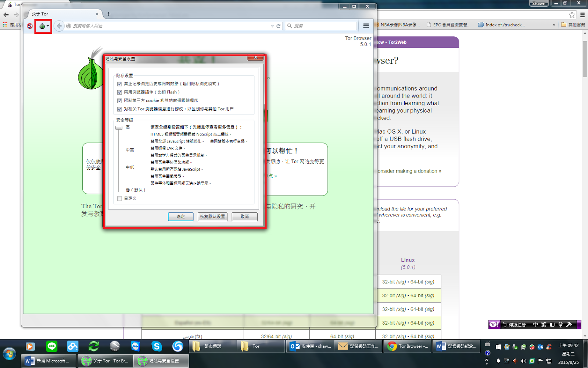Click the search magnifier icon in Tor
Viewport: 588px width, 368px height.
click(290, 26)
